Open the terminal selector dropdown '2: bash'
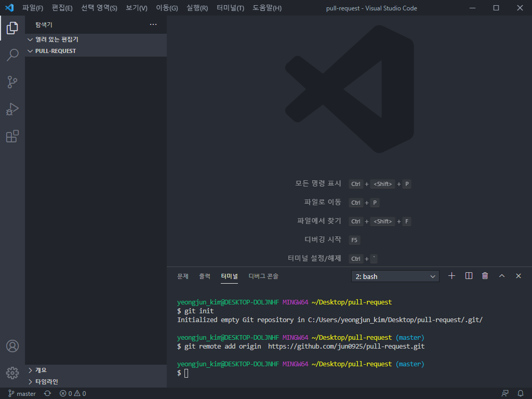 395,276
